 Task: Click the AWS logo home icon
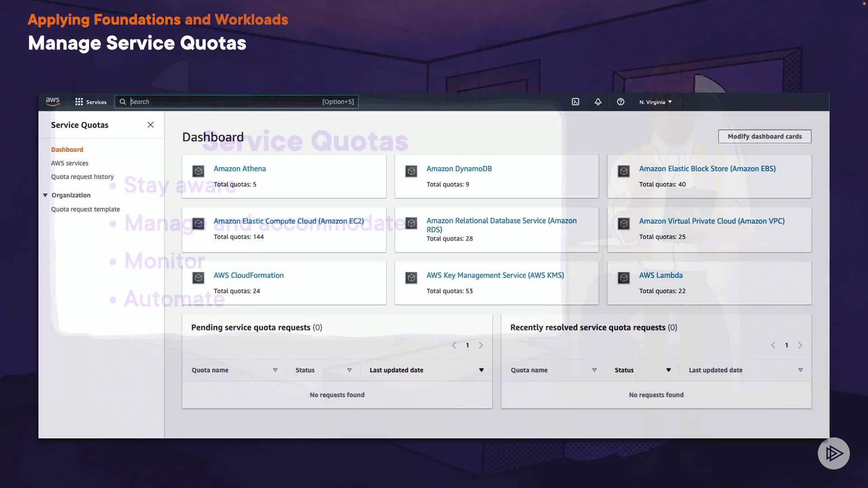pos(53,102)
